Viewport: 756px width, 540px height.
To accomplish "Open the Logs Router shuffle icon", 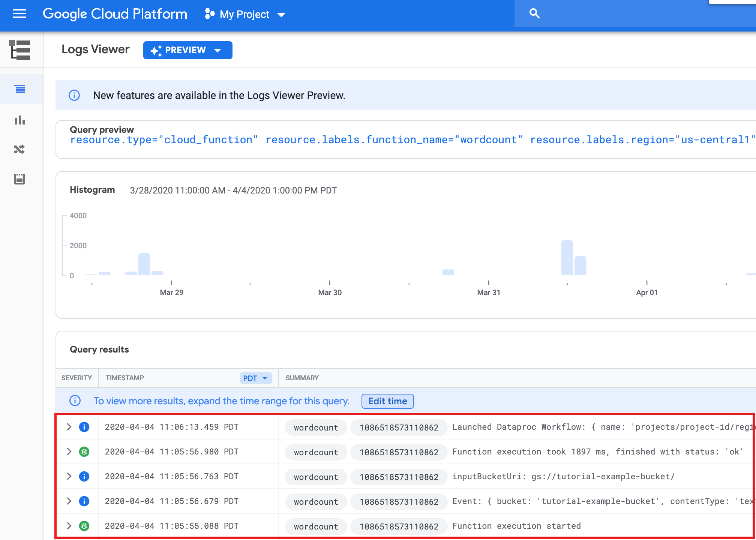I will [x=19, y=150].
